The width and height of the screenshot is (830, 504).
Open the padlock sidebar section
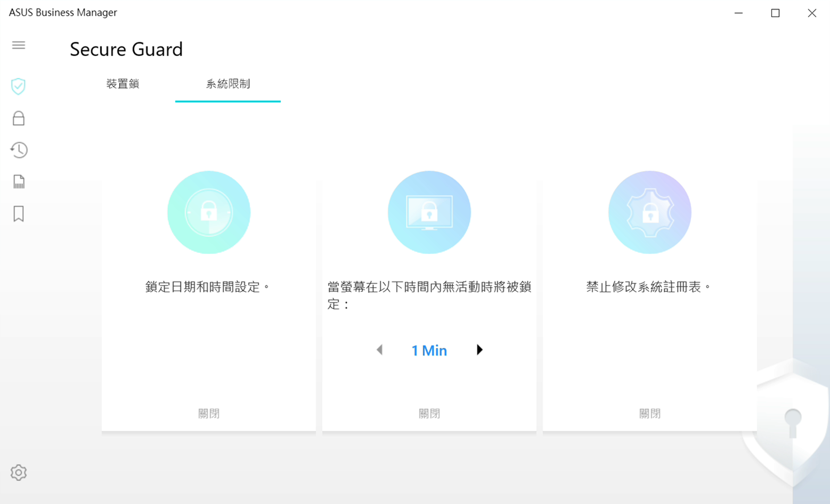tap(19, 118)
